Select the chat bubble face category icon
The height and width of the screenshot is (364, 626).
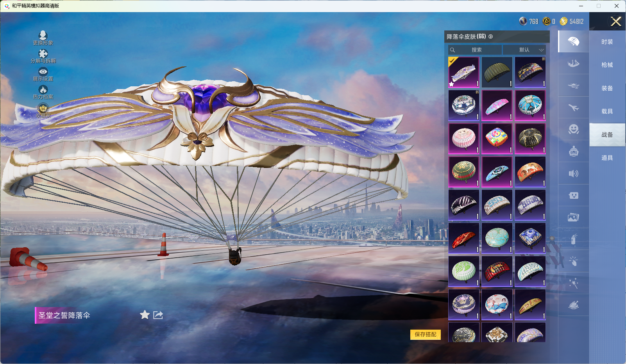[574, 195]
